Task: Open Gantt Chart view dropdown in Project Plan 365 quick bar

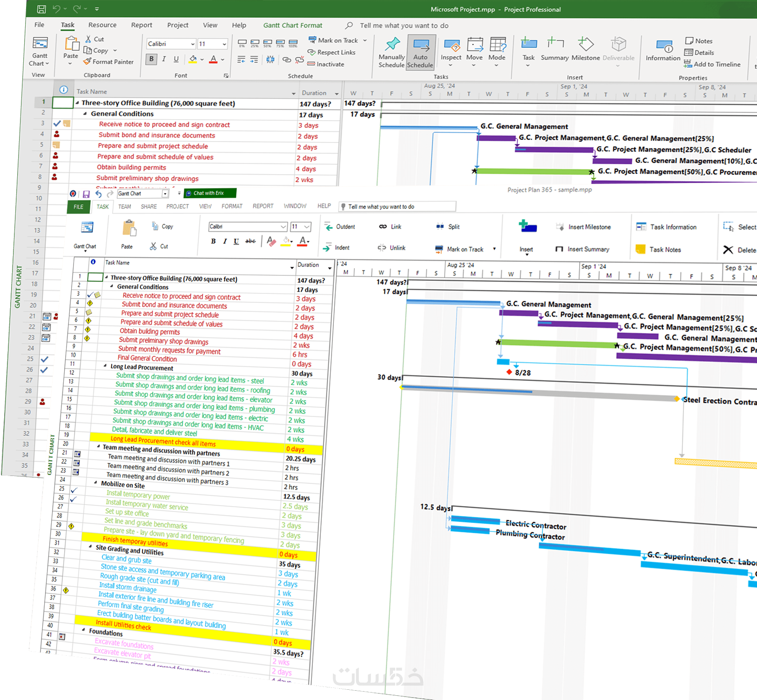Action: (x=165, y=194)
